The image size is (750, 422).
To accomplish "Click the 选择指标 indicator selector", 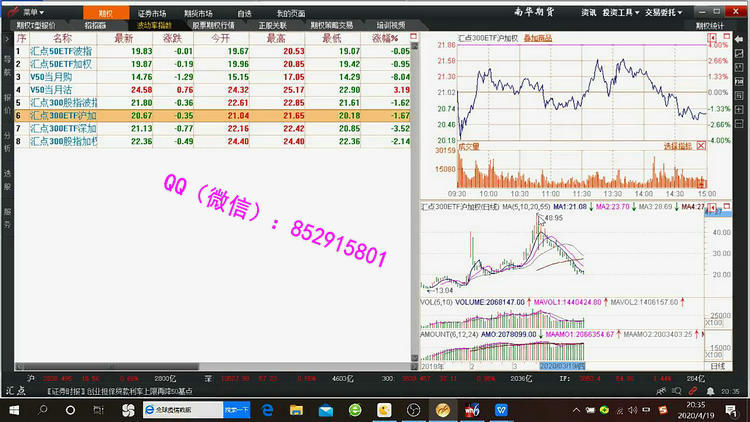I will 676,145.
